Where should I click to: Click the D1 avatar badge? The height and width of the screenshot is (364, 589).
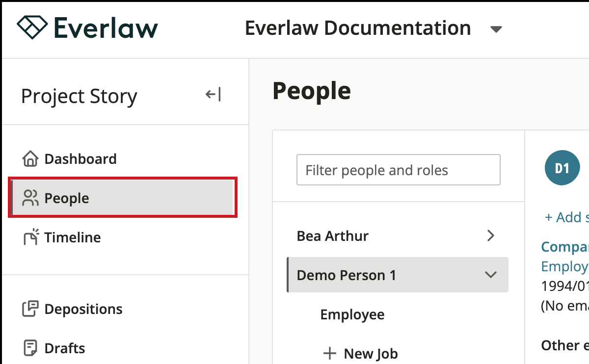tap(562, 168)
